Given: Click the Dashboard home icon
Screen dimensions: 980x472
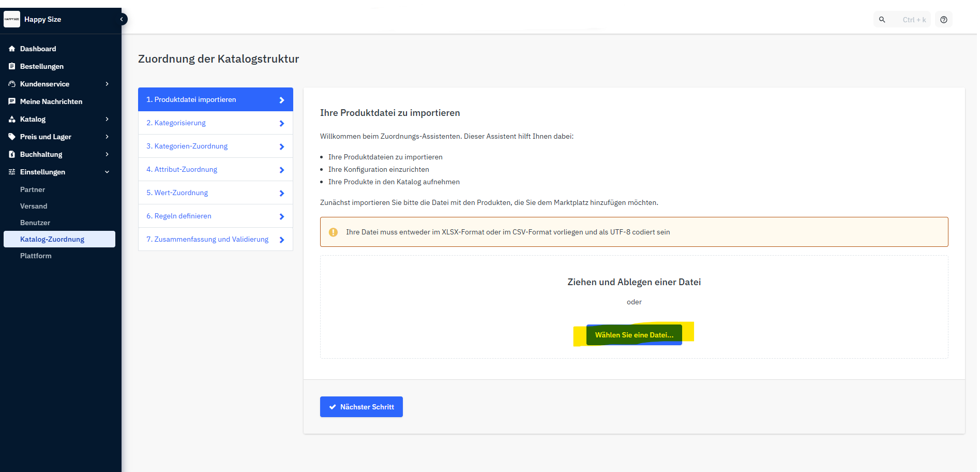Looking at the screenshot, I should (12, 49).
